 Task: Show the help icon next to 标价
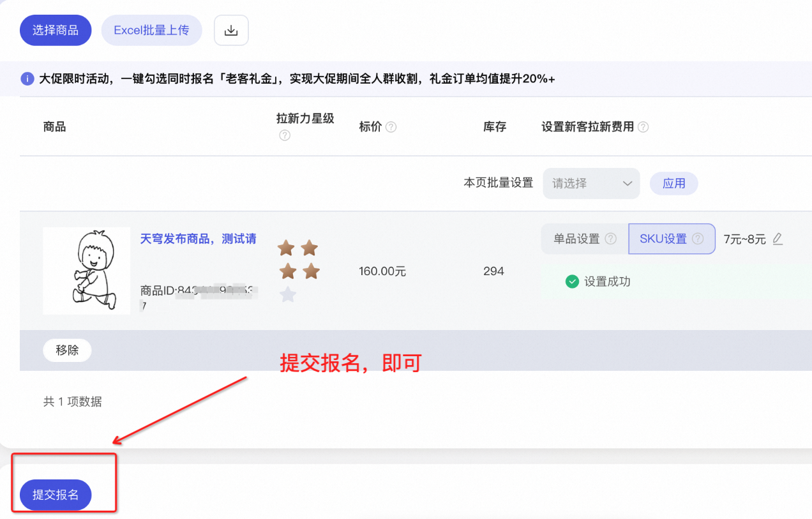(391, 127)
